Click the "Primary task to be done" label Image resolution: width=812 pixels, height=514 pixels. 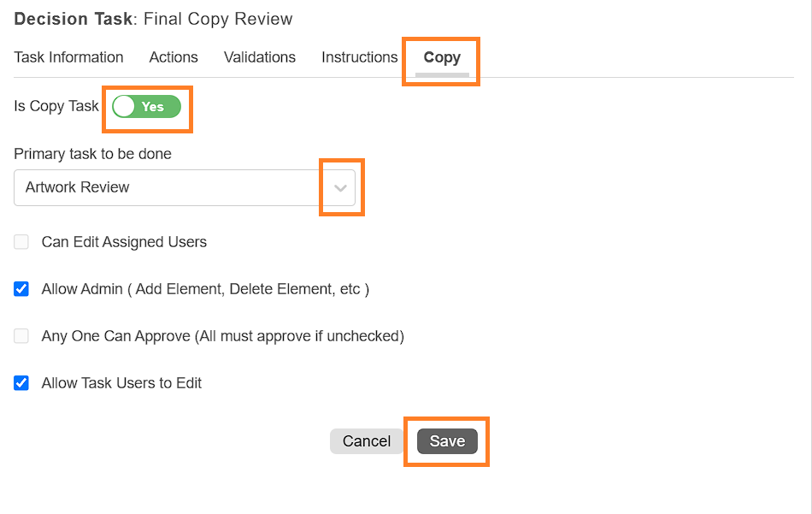point(92,154)
